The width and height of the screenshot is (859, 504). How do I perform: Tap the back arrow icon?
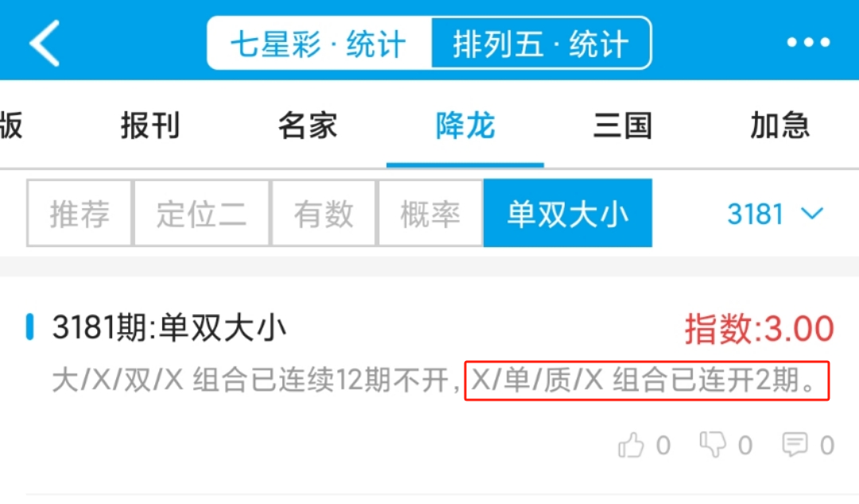click(45, 43)
